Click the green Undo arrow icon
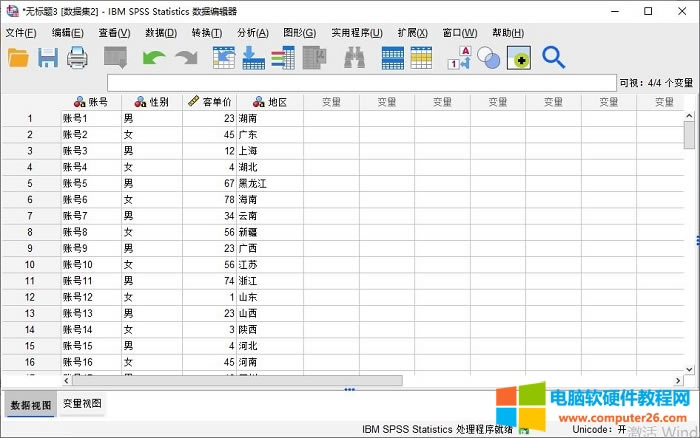The image size is (700, 438). point(153,58)
